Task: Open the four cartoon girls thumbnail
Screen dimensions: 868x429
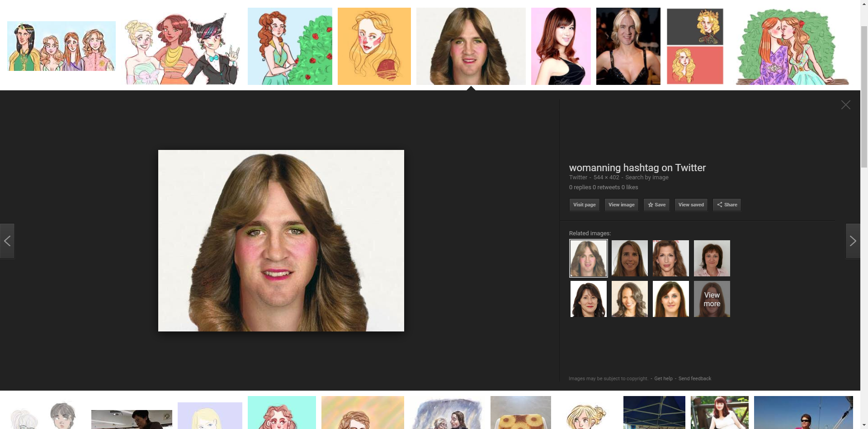Action: (x=61, y=46)
